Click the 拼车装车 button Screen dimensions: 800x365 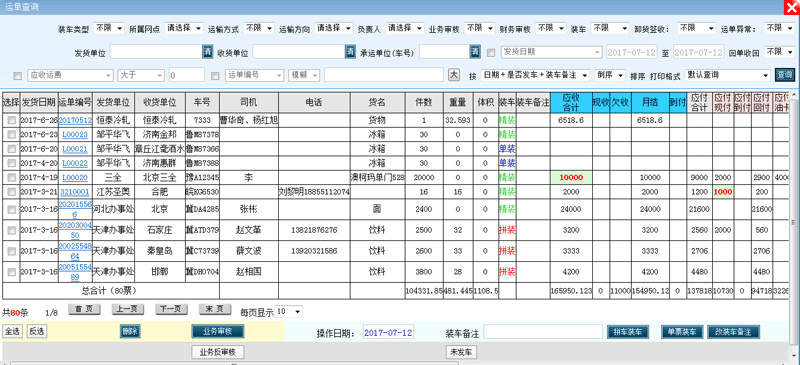coord(628,331)
